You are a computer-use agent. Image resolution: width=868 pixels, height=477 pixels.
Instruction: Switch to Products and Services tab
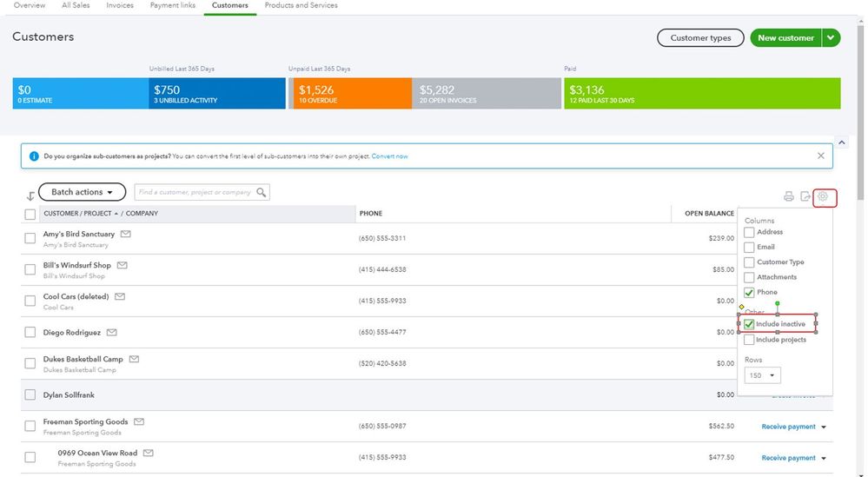(x=301, y=5)
